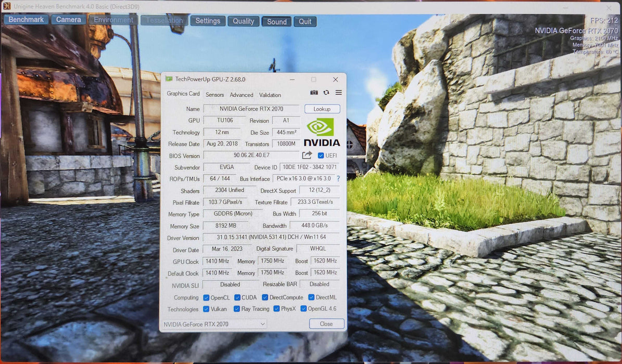
Task: Take a GPU-Z screenshot with camera icon
Action: pyautogui.click(x=314, y=93)
